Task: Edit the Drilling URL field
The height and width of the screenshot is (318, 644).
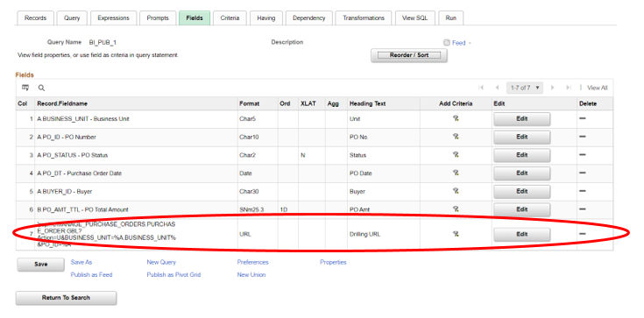Action: click(x=521, y=234)
